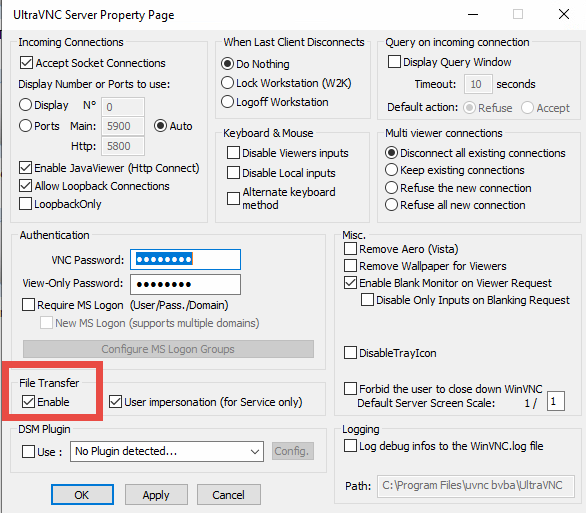Viewport: 586px width, 513px height.
Task: Click the OK button
Action: (x=82, y=495)
